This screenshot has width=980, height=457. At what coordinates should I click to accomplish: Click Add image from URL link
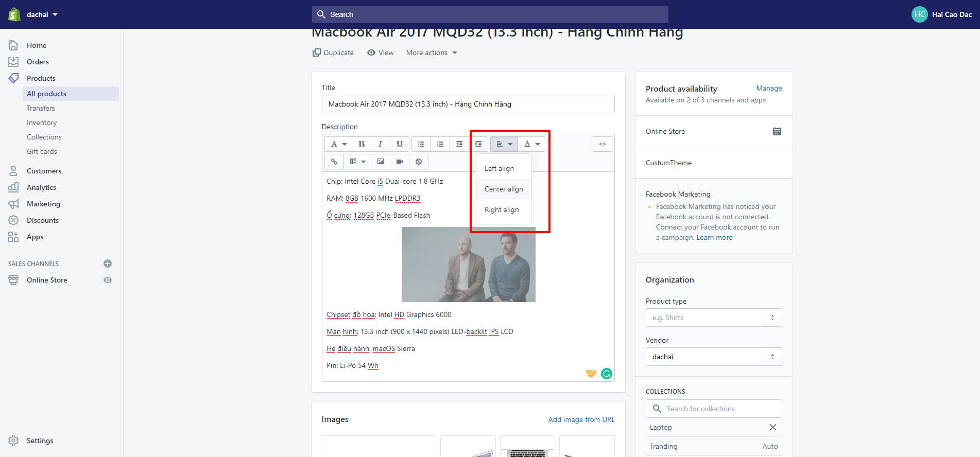point(581,419)
